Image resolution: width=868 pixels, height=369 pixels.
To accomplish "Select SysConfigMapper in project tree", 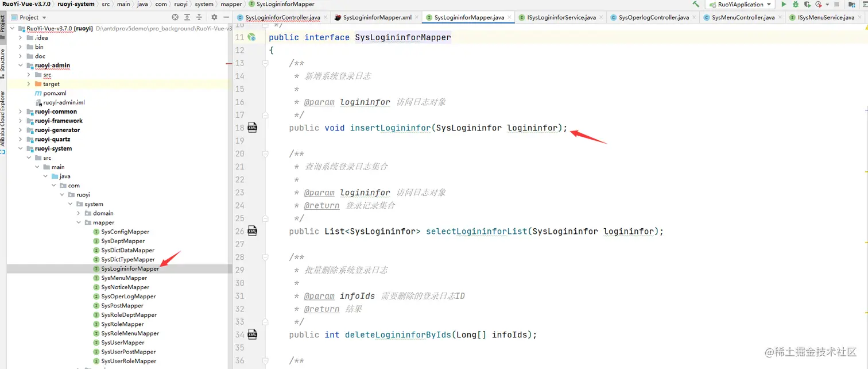I will 125,232.
